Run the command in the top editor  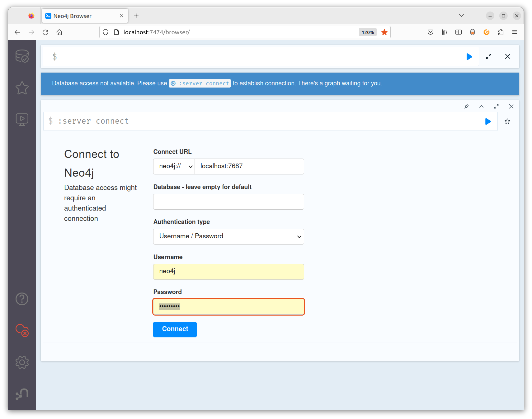point(469,57)
